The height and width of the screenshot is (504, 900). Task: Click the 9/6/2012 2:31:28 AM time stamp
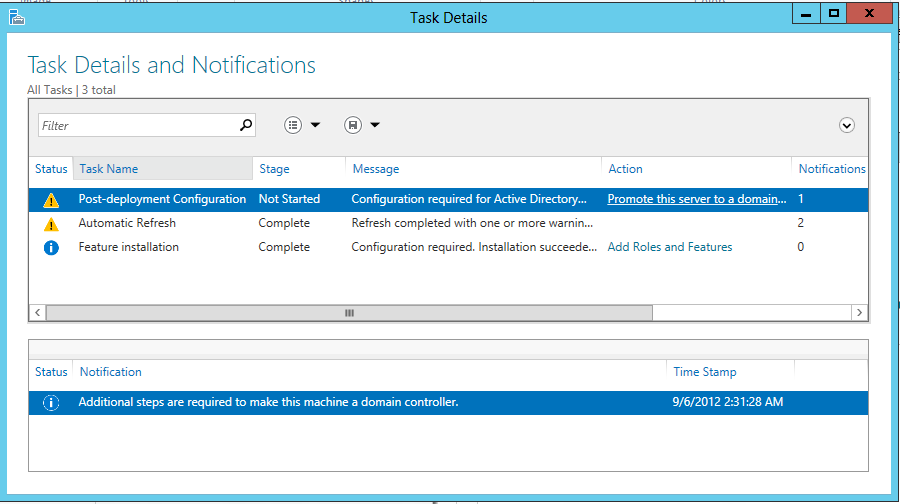coord(728,402)
